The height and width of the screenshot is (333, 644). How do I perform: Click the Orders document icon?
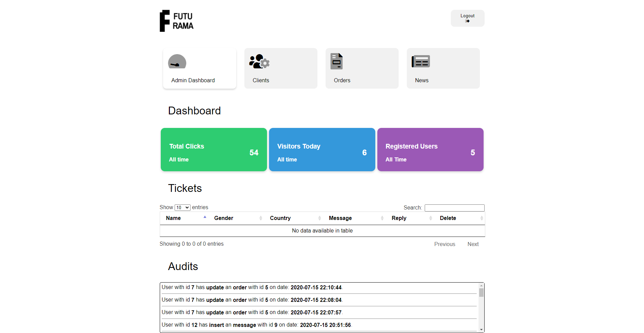coord(336,61)
